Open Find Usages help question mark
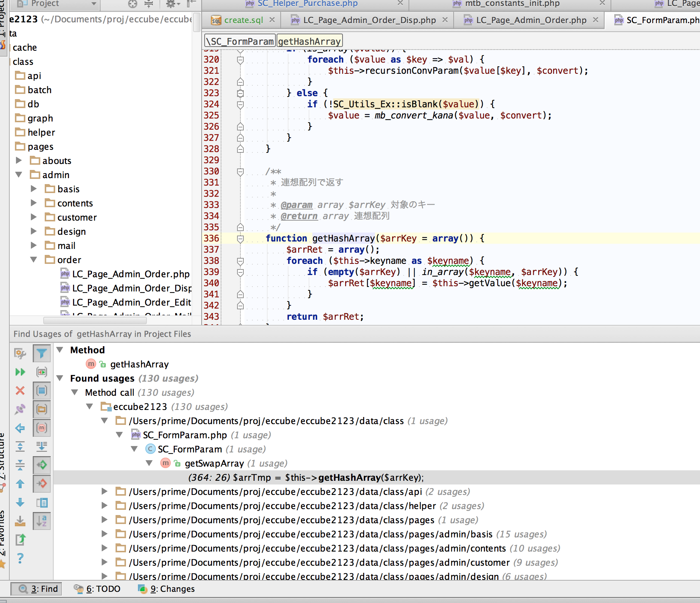The image size is (700, 603). point(20,558)
